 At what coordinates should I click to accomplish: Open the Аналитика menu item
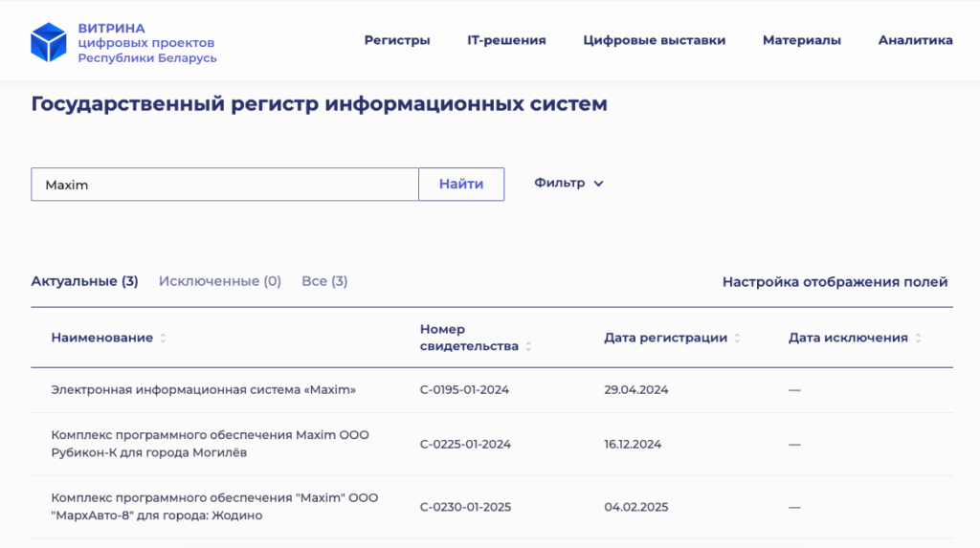tap(915, 40)
